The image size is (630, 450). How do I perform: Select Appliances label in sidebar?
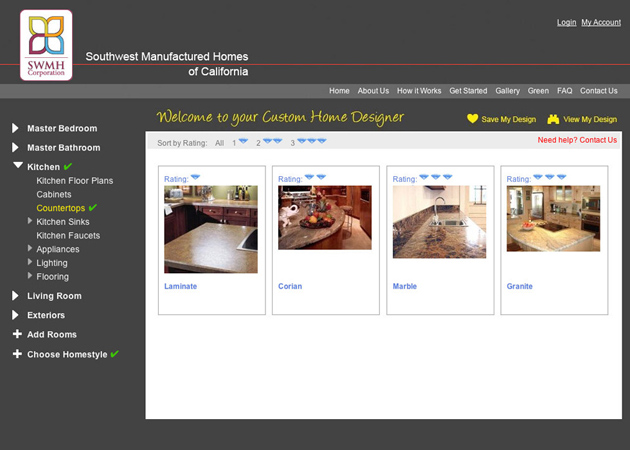coord(58,249)
